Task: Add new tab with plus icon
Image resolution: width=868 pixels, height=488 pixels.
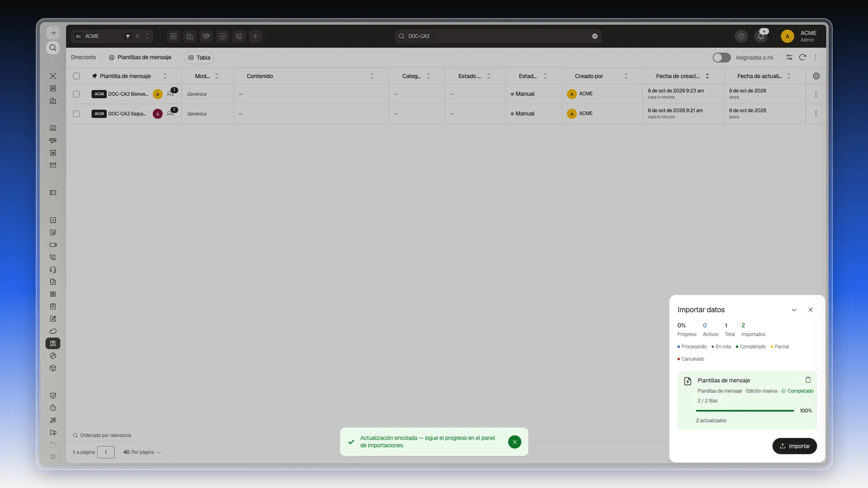Action: [x=255, y=36]
